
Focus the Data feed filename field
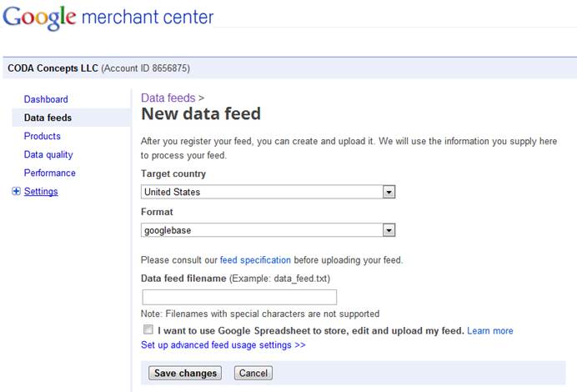[x=239, y=297]
